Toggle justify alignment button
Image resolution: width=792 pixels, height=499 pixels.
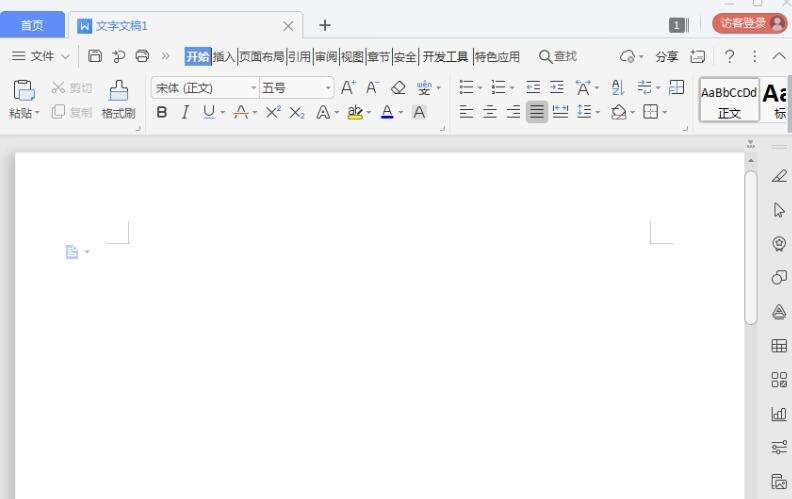(536, 112)
